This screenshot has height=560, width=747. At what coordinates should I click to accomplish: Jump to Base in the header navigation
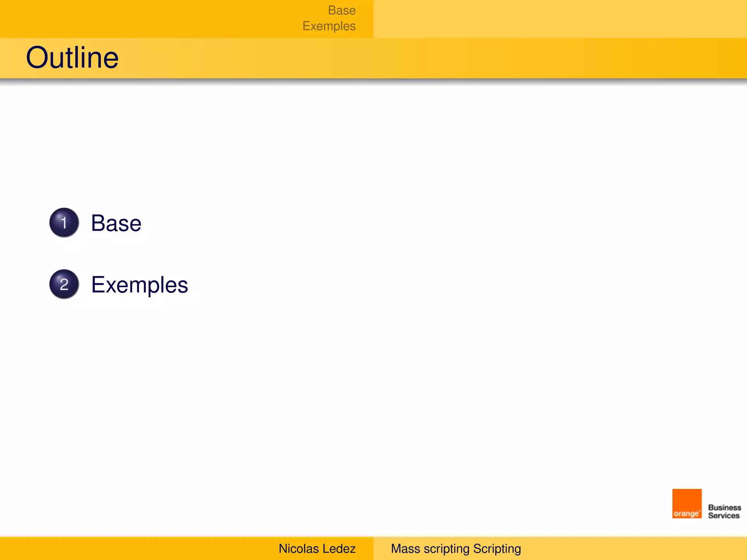click(341, 10)
